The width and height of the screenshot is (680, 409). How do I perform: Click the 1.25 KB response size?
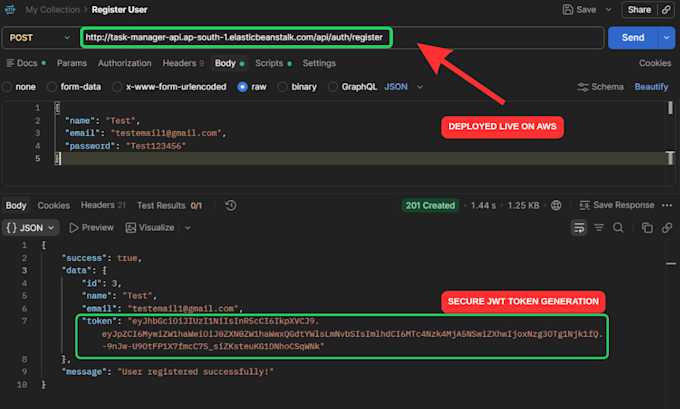[523, 206]
